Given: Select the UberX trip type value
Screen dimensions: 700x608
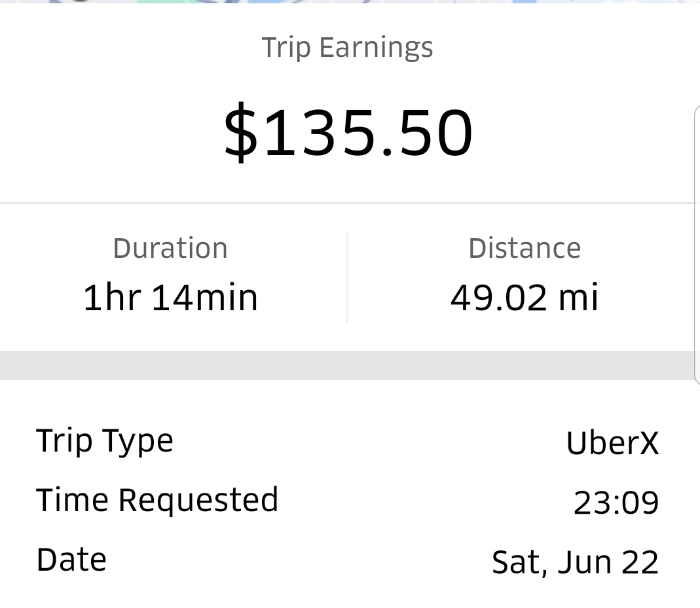Looking at the screenshot, I should (x=612, y=443).
